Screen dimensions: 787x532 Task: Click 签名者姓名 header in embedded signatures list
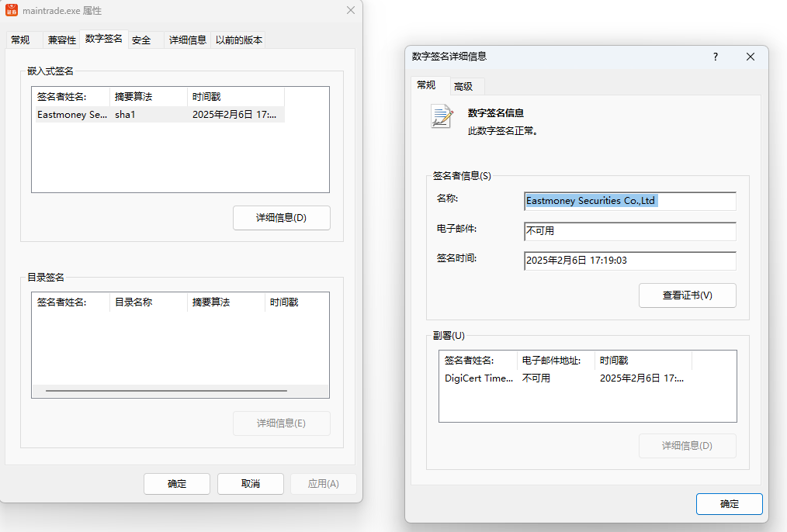(x=71, y=97)
